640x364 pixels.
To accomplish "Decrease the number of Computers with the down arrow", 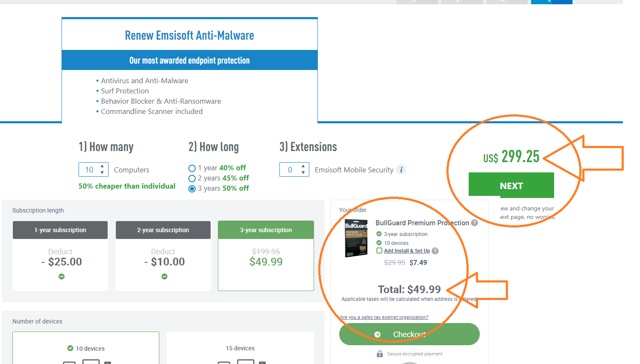I will tap(102, 172).
